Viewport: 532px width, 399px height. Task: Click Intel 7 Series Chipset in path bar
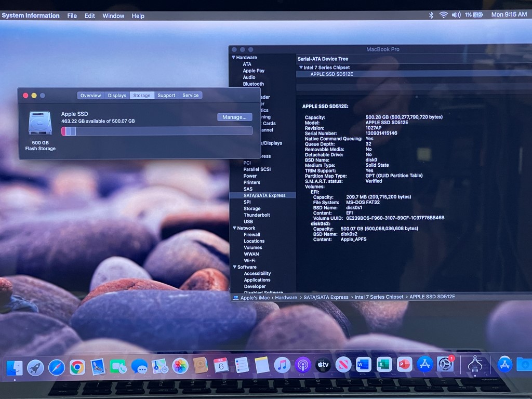[379, 297]
